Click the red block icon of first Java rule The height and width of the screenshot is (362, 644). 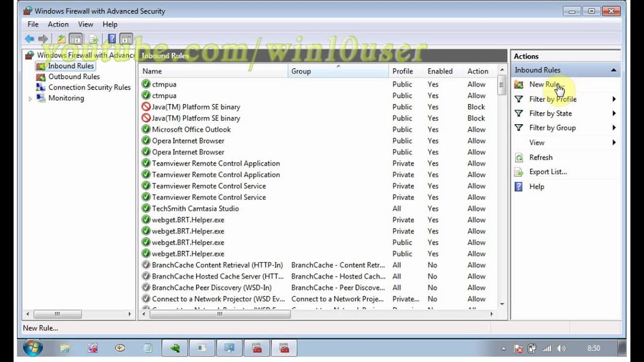[146, 107]
